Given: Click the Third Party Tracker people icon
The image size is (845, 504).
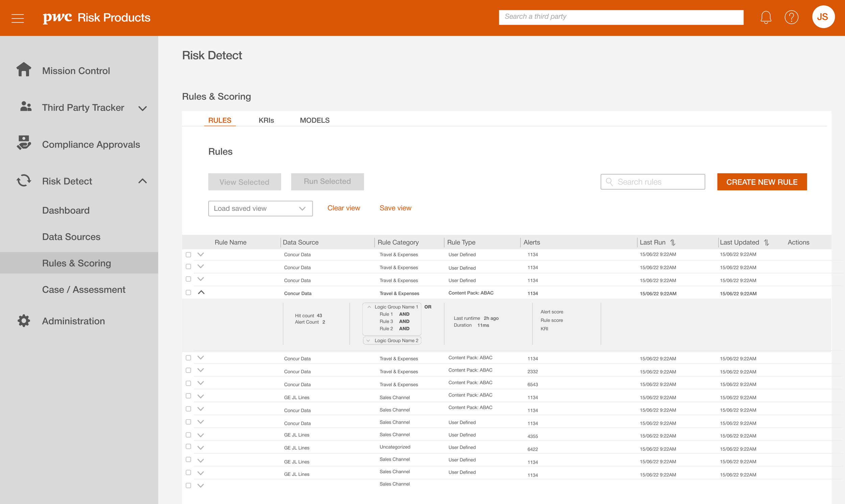Looking at the screenshot, I should point(25,106).
